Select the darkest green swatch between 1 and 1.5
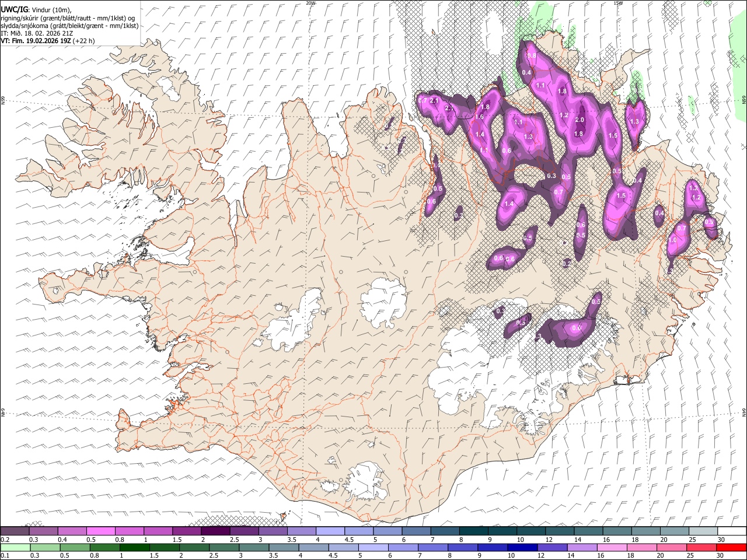Image resolution: width=747 pixels, height=560 pixels. click(134, 547)
